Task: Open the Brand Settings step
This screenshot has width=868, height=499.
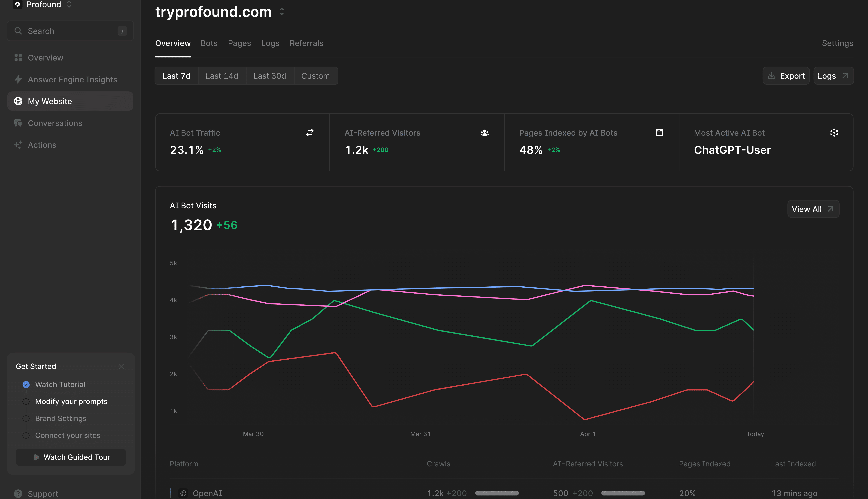Action: pyautogui.click(x=61, y=418)
